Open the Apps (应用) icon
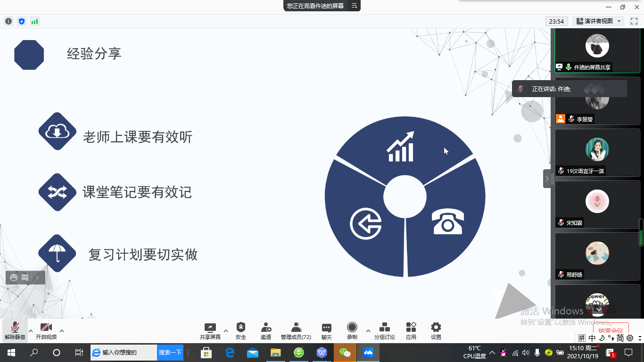The height and width of the screenshot is (362, 644). tap(411, 330)
